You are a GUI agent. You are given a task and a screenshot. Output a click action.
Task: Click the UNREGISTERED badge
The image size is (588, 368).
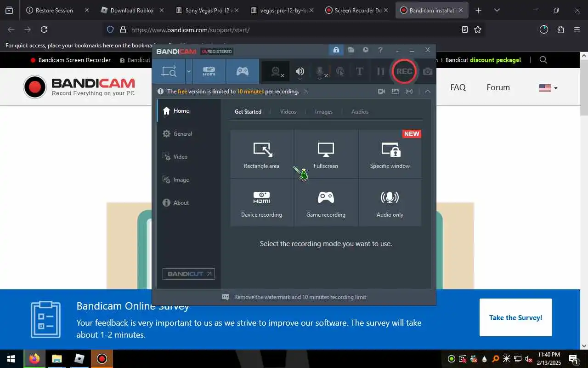[217, 52]
